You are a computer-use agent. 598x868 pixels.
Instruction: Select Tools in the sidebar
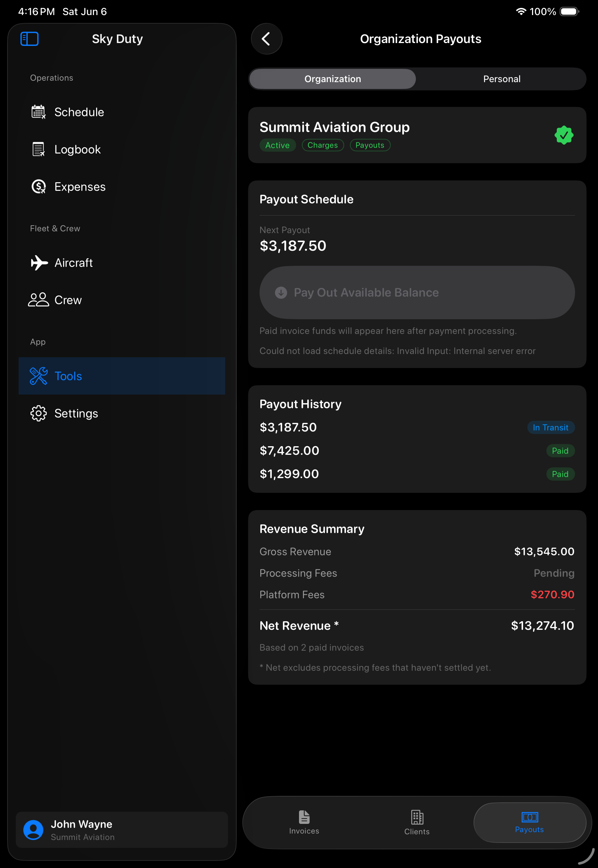click(x=122, y=376)
